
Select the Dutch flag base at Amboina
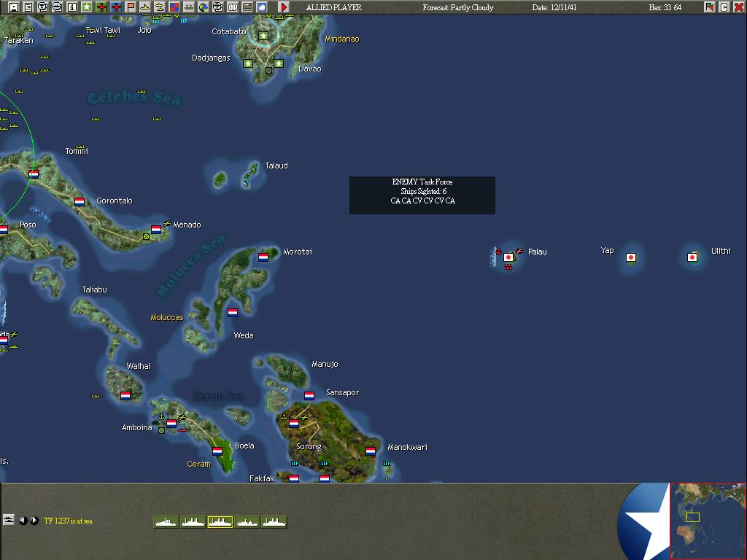click(171, 423)
